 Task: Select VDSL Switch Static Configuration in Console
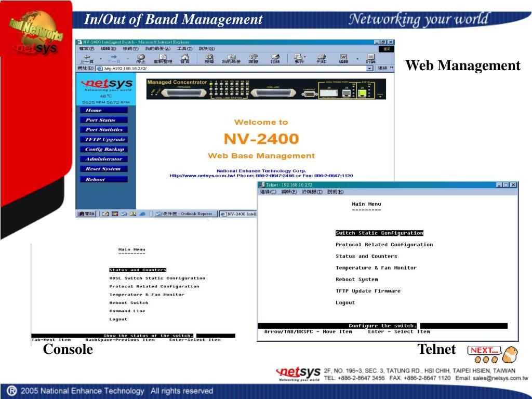point(157,278)
